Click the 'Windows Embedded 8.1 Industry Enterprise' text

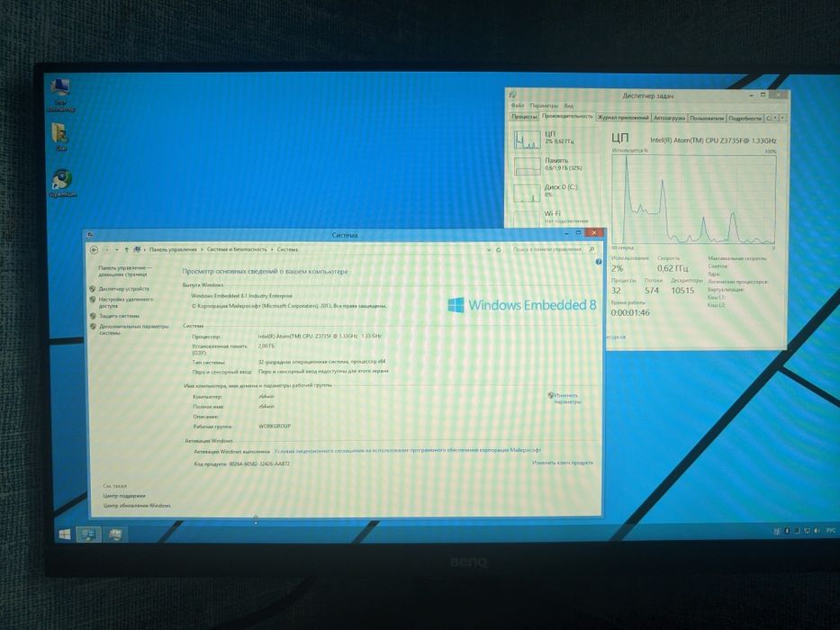242,296
